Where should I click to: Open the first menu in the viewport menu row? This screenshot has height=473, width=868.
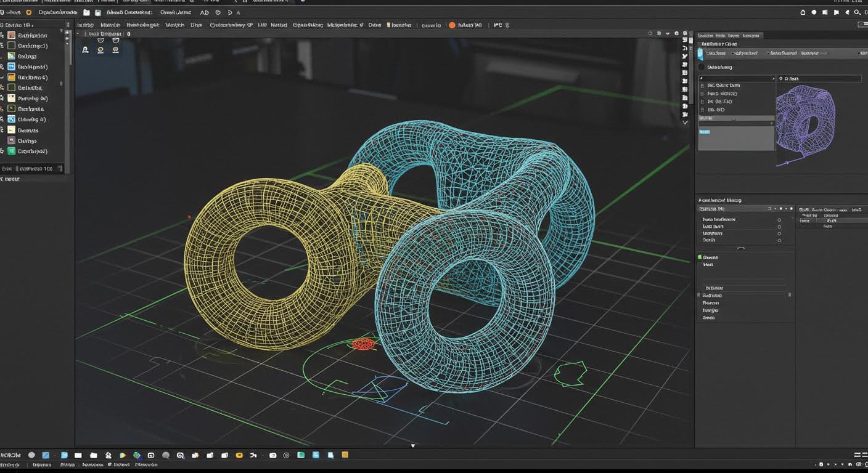click(x=84, y=25)
